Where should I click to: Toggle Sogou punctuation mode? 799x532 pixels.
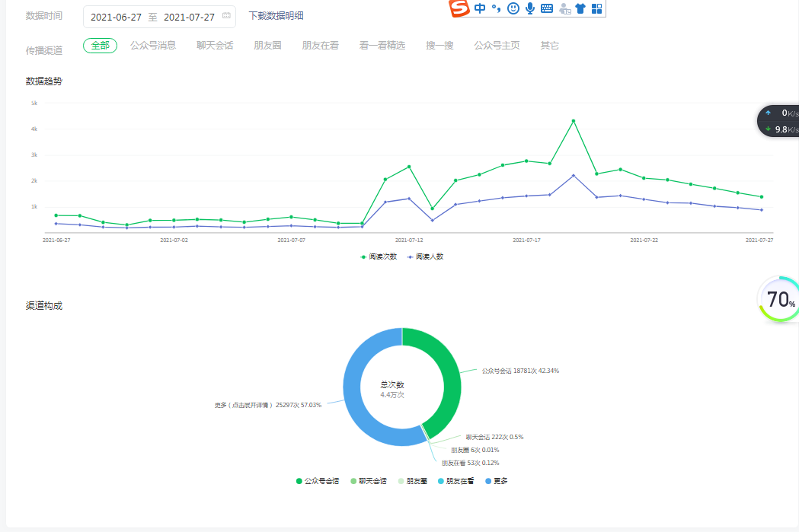496,8
